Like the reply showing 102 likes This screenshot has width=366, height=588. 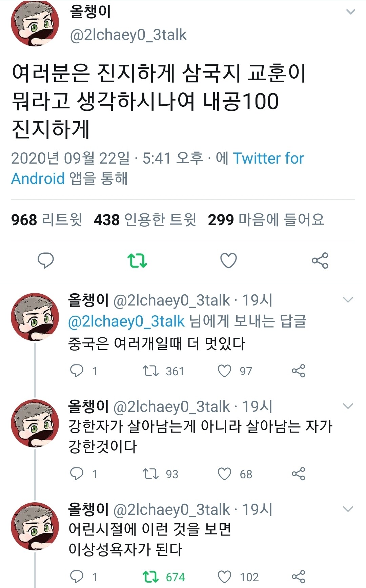tap(224, 577)
